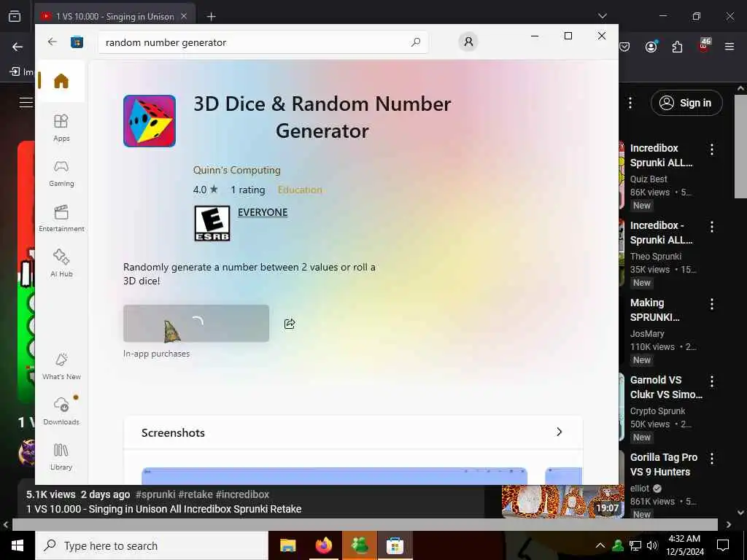Open YouTube guide hamburger menu
The height and width of the screenshot is (560, 747).
pyautogui.click(x=26, y=102)
